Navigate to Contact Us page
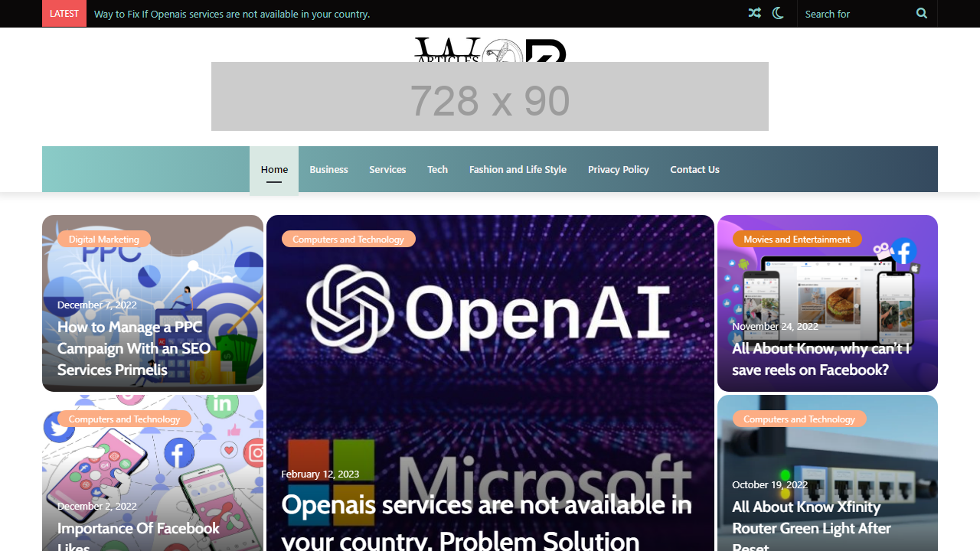This screenshot has width=980, height=551. pyautogui.click(x=694, y=170)
